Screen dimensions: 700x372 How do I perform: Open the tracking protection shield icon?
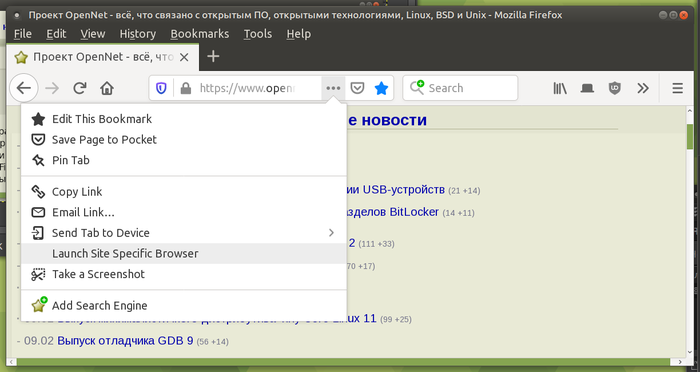[161, 88]
